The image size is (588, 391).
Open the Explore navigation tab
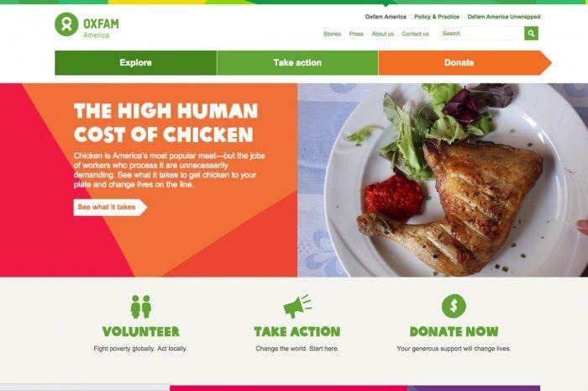pyautogui.click(x=136, y=63)
